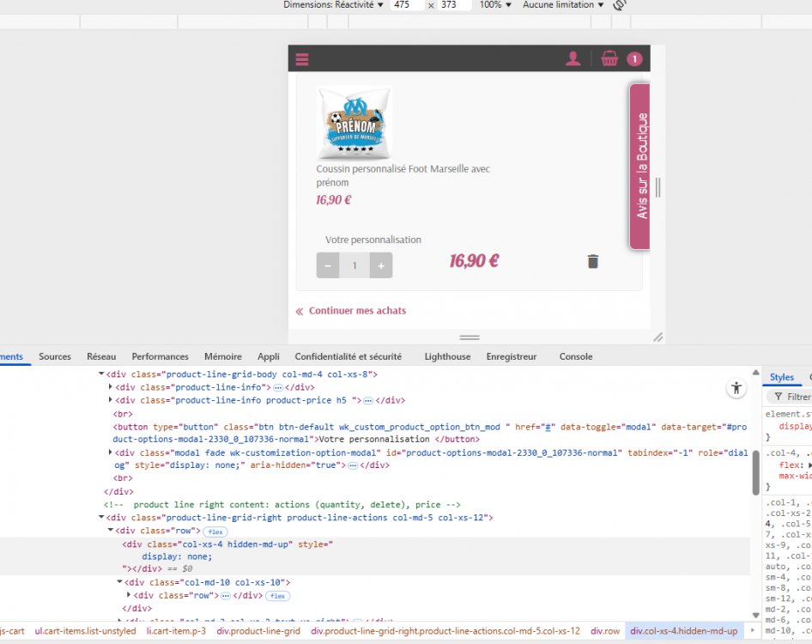Collapse the col-md-10 col-xs-10 div node
The width and height of the screenshot is (812, 644).
[119, 582]
